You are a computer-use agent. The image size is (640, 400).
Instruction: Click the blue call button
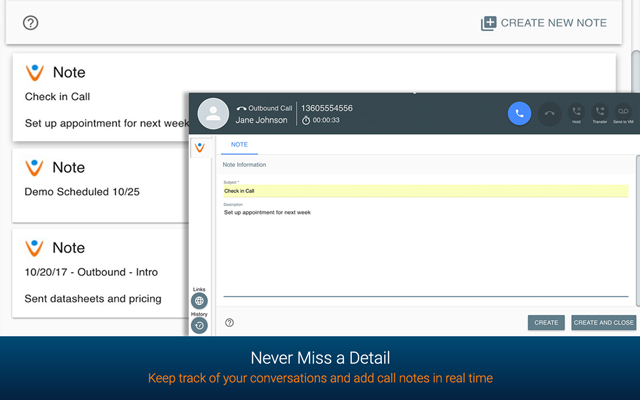518,113
